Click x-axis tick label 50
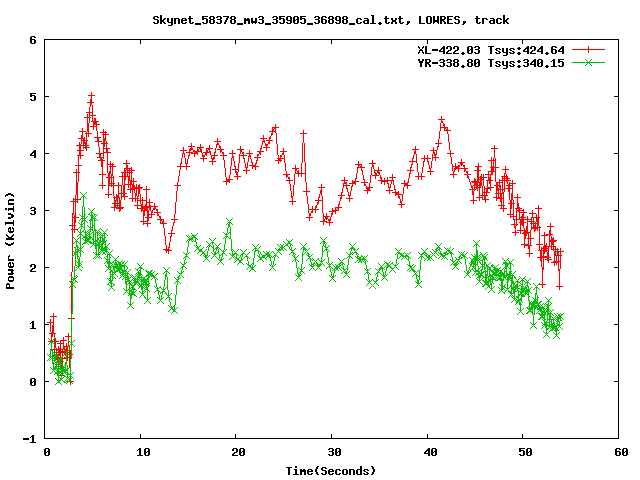 (525, 452)
